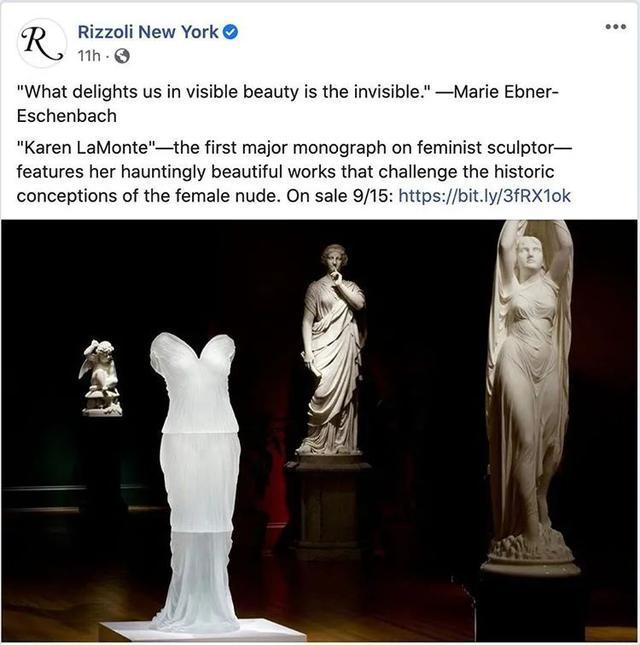Screen dimensions: 640x645
Task: Click the dot separator beside the timestamp
Action: (x=107, y=56)
